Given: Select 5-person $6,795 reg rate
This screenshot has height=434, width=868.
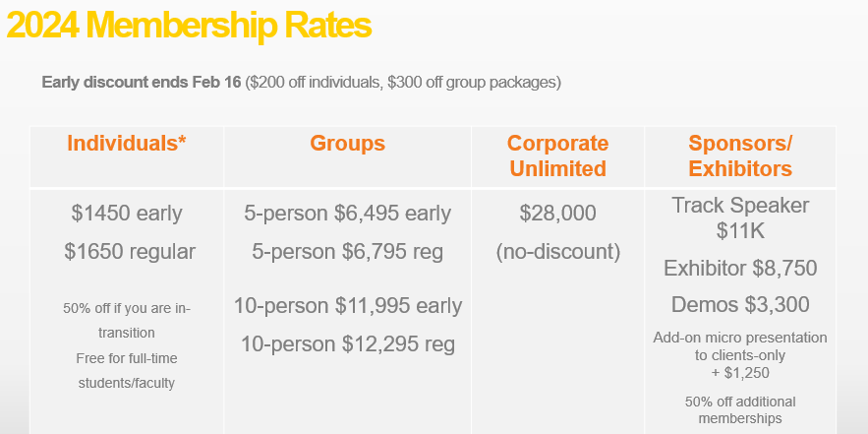Looking at the screenshot, I should pos(348,252).
